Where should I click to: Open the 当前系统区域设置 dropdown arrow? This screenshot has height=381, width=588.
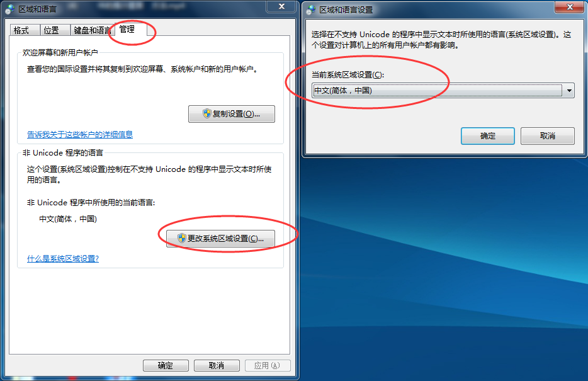pos(569,91)
